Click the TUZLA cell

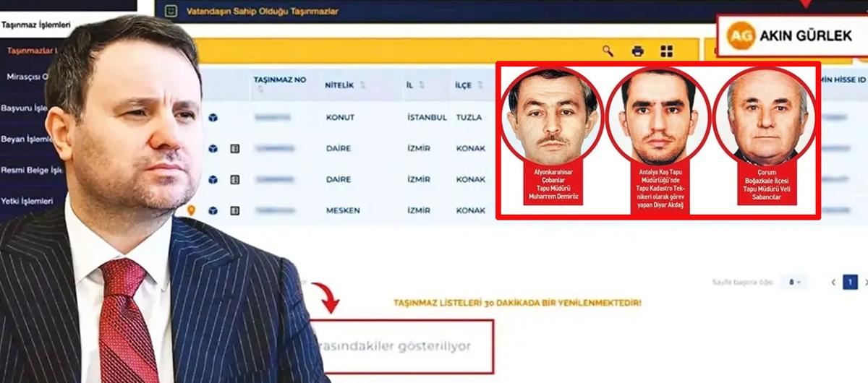(x=469, y=118)
